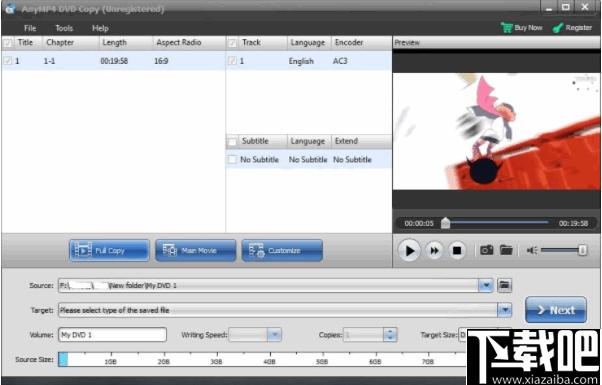The width and height of the screenshot is (602, 385).
Task: Proceed with the Next button
Action: (x=556, y=310)
